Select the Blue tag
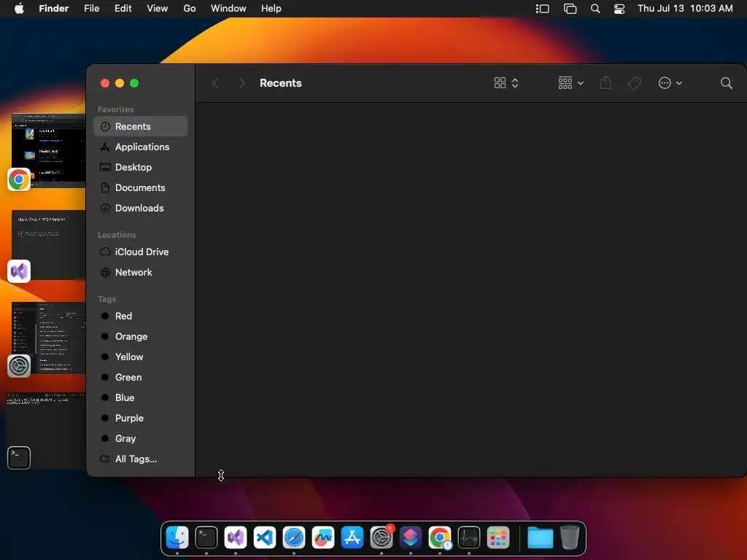 141,398
